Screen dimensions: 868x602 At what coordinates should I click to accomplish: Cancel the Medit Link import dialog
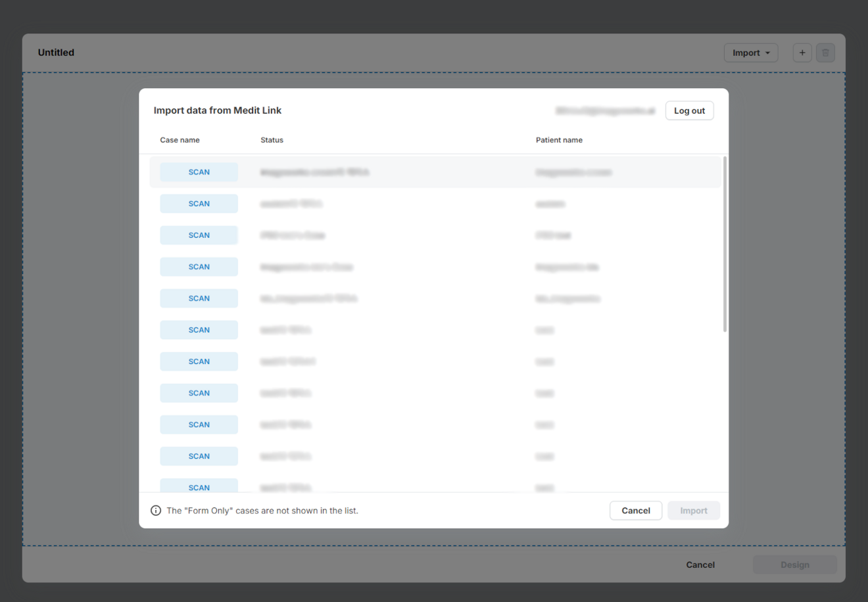click(635, 511)
